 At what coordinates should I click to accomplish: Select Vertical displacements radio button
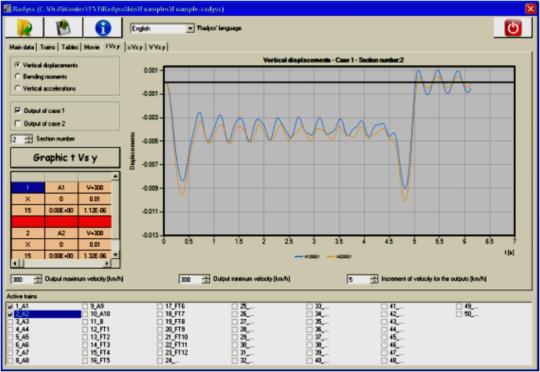pos(18,65)
